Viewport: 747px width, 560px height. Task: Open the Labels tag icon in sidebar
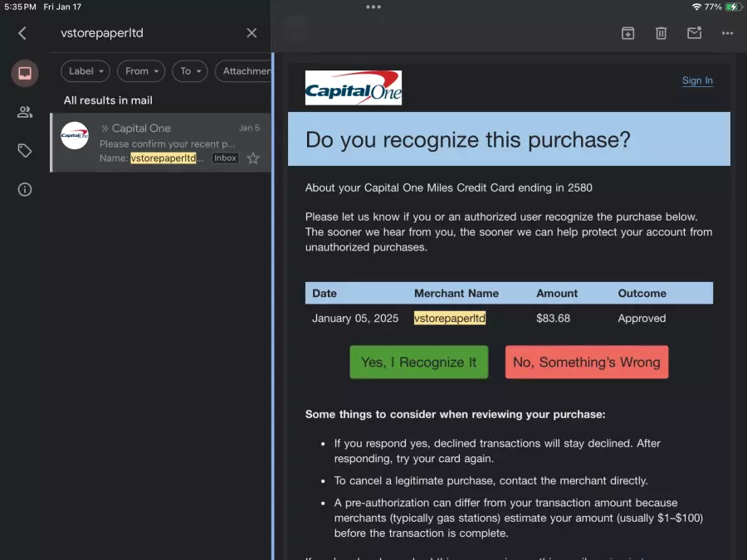click(25, 151)
